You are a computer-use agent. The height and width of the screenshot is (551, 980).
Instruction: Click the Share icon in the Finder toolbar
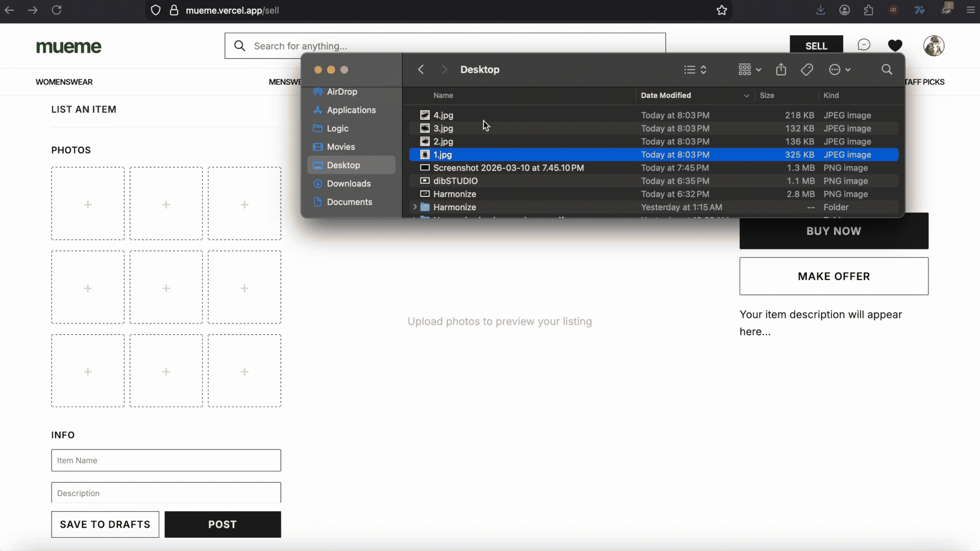pos(781,69)
